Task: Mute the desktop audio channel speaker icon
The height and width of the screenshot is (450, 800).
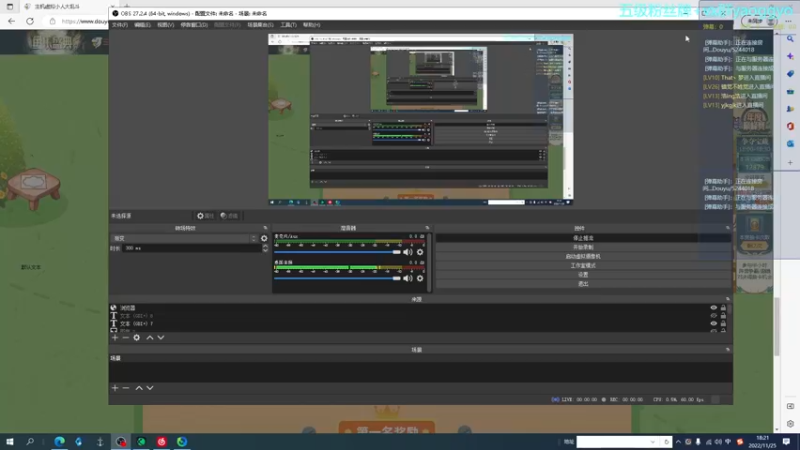Action: pos(407,278)
